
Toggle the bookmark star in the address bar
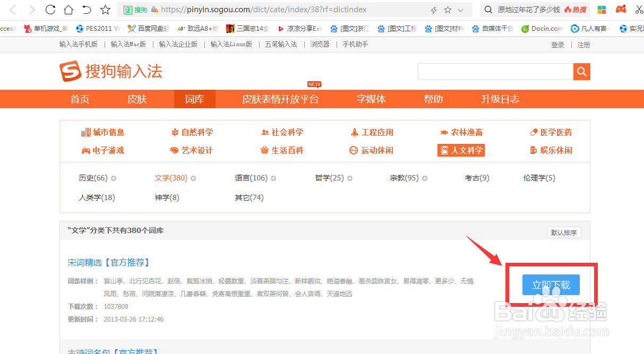(x=448, y=9)
